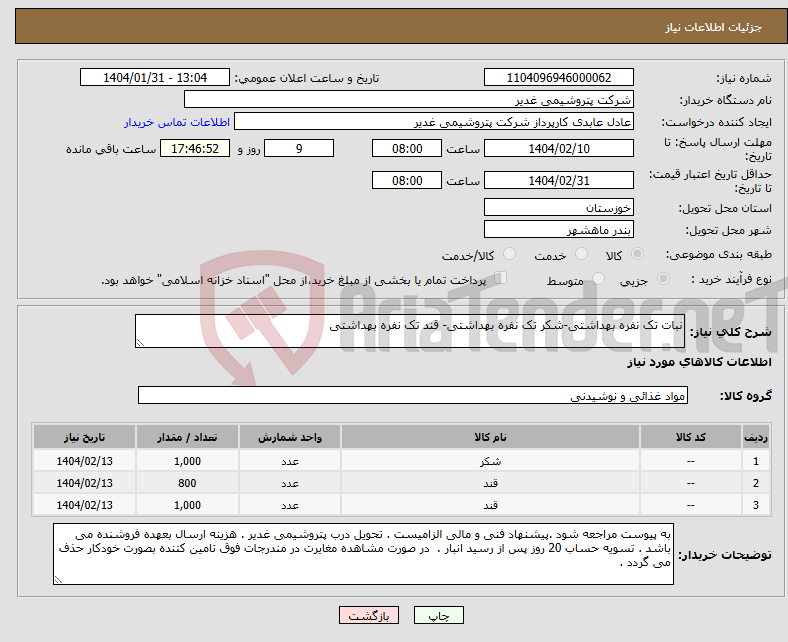Click the عدد unit cell in row 3
The image size is (788, 642).
(290, 505)
